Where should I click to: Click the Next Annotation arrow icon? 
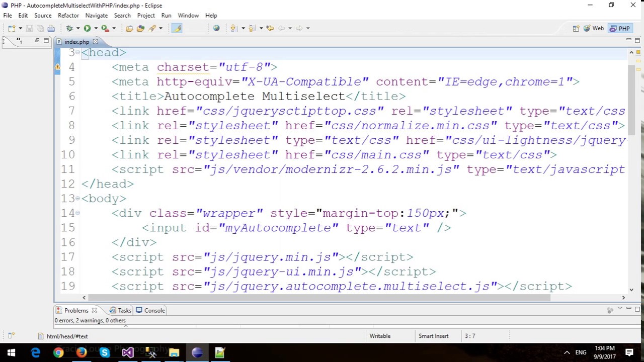click(234, 28)
